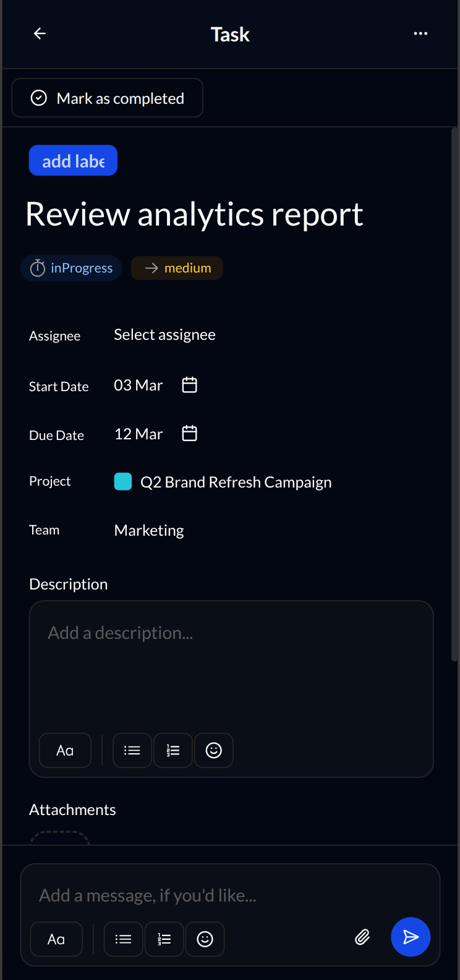Open the calendar icon next to Due Date
Viewport: 460px width, 980px height.
tap(189, 433)
